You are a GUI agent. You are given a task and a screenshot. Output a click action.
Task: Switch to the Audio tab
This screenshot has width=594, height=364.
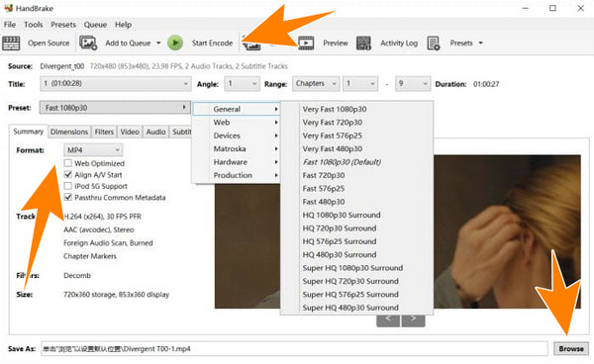click(x=155, y=132)
